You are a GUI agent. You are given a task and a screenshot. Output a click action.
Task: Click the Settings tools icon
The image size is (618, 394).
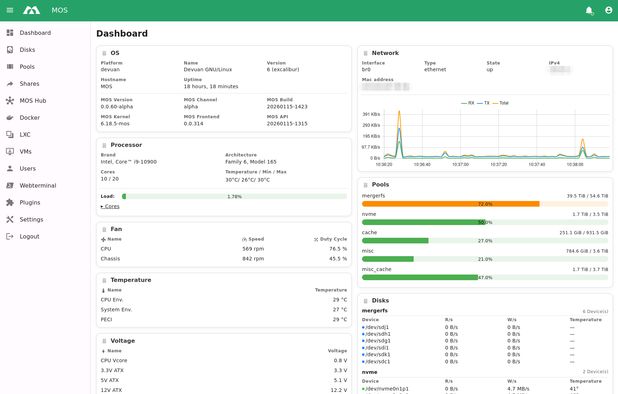(10, 219)
